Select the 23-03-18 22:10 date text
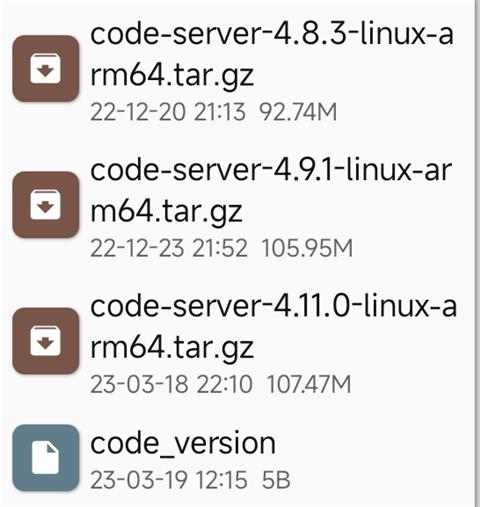 pos(171,384)
